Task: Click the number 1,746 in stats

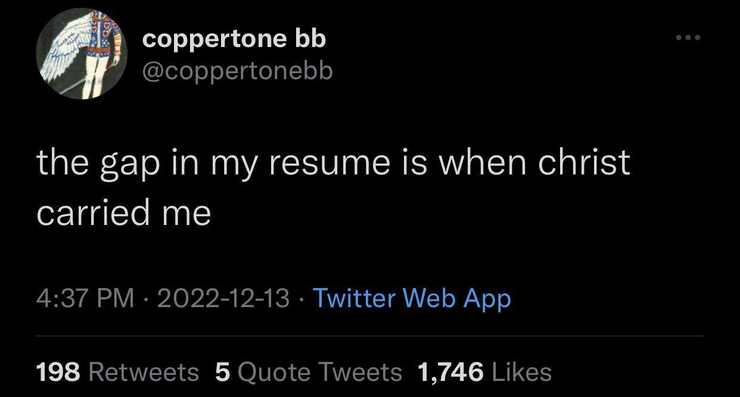Action: click(451, 372)
